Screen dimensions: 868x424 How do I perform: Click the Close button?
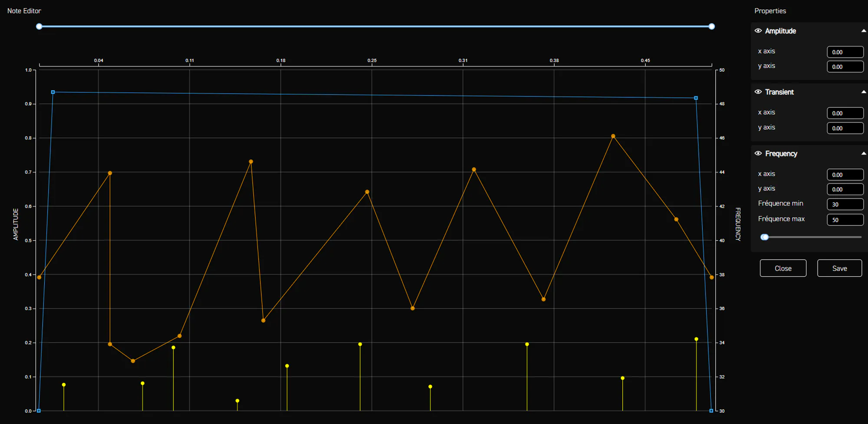[783, 268]
